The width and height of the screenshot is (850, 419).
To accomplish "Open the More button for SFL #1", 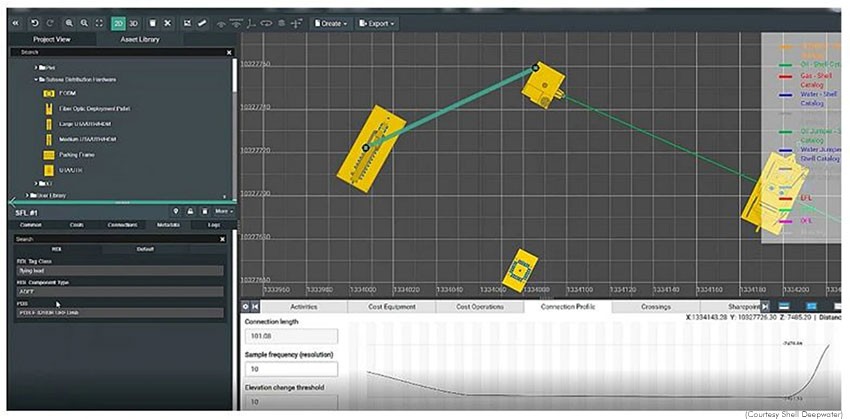I will [x=222, y=211].
